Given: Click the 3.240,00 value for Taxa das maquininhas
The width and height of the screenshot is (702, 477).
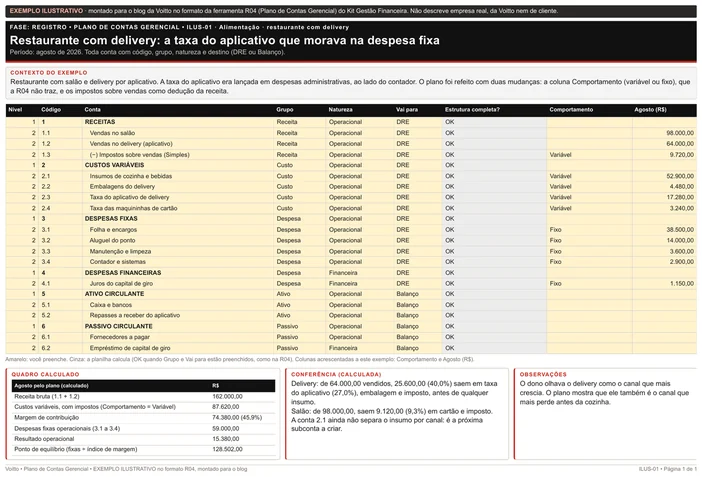Looking at the screenshot, I should (682, 209).
